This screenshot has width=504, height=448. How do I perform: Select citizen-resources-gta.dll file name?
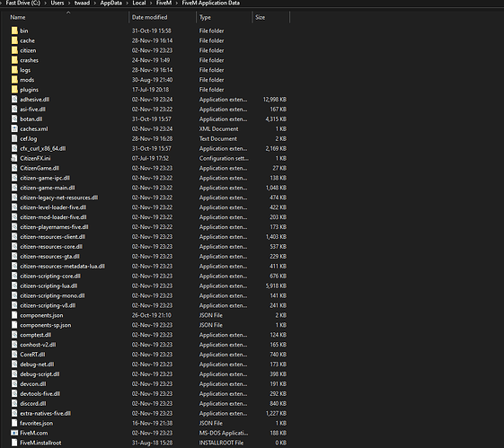coord(49,257)
